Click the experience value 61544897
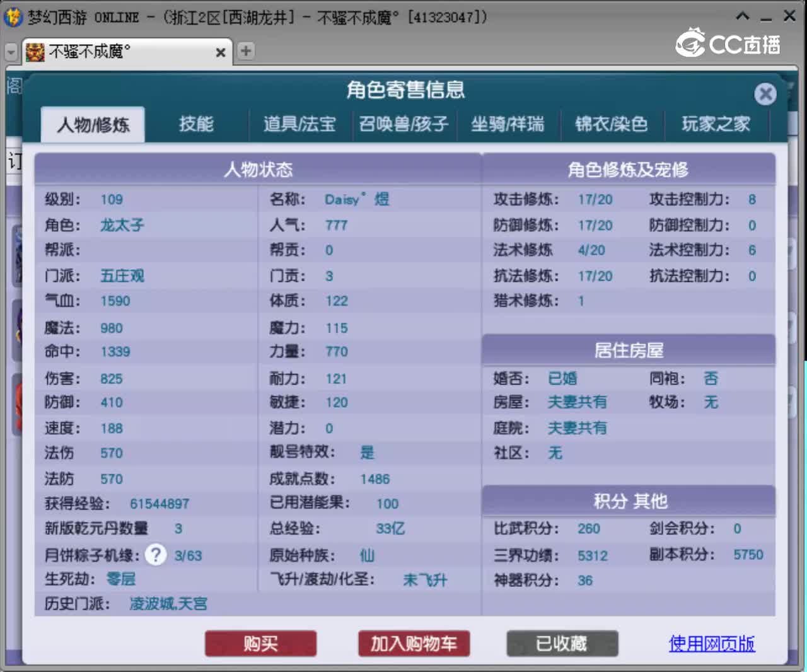The height and width of the screenshot is (672, 807). tap(160, 504)
